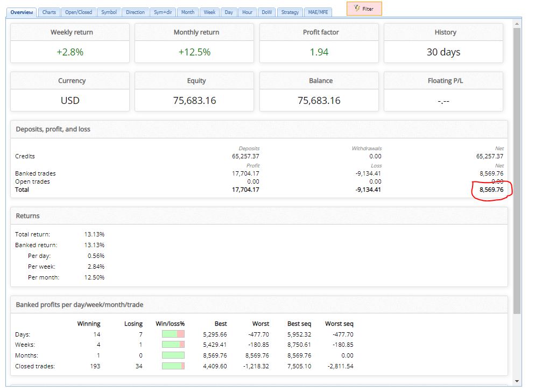
Task: Click the Closed trades losing count 34
Action: [139, 366]
